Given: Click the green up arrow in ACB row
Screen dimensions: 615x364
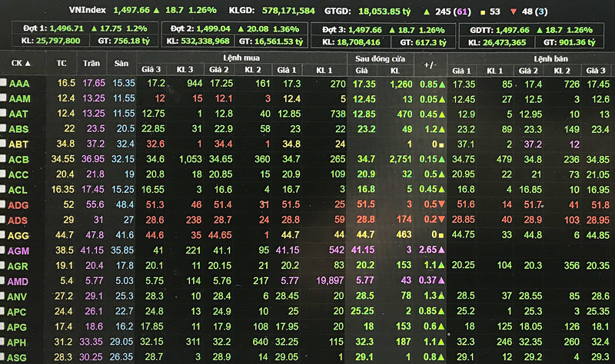Looking at the screenshot, I should coord(442,160).
